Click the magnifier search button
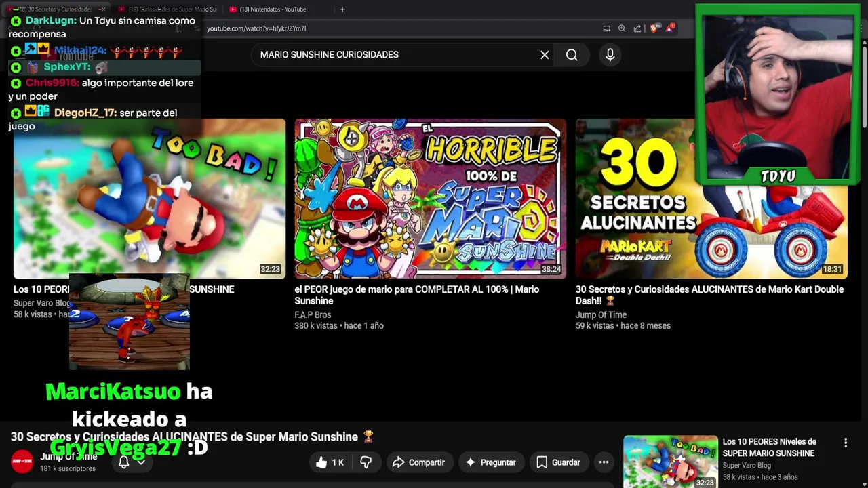 tap(572, 55)
